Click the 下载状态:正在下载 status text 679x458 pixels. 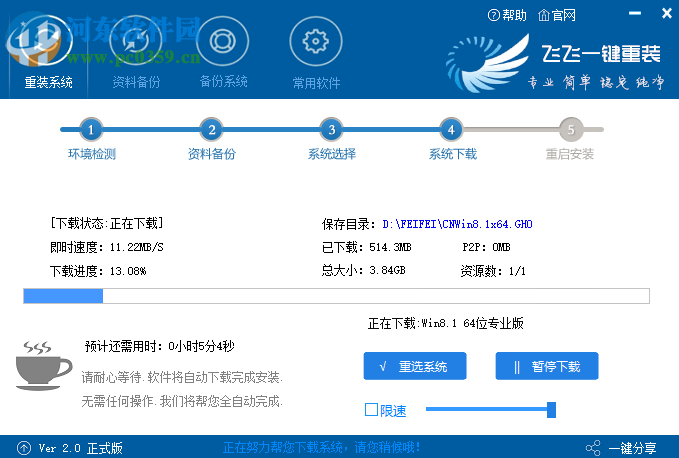coord(107,223)
